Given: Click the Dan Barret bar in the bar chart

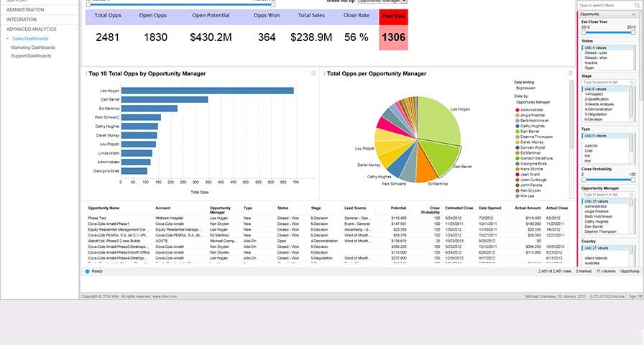Looking at the screenshot, I should pyautogui.click(x=165, y=99).
